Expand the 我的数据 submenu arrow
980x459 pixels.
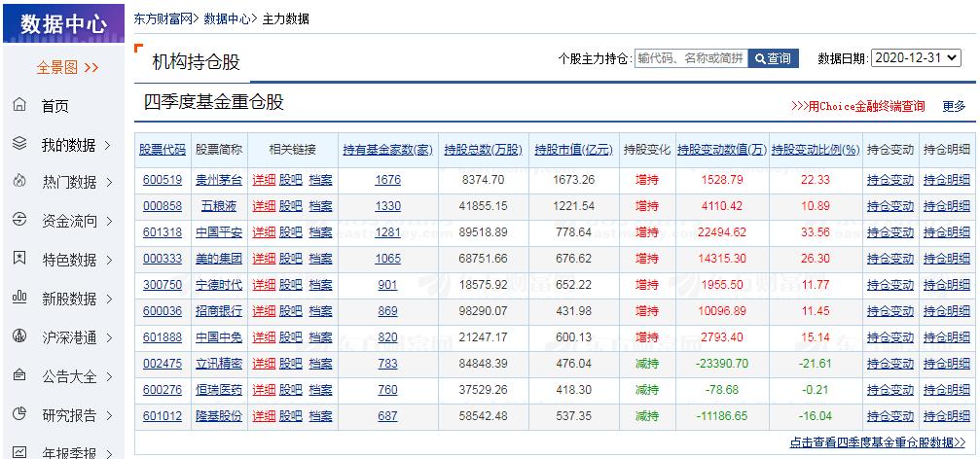coord(107,145)
